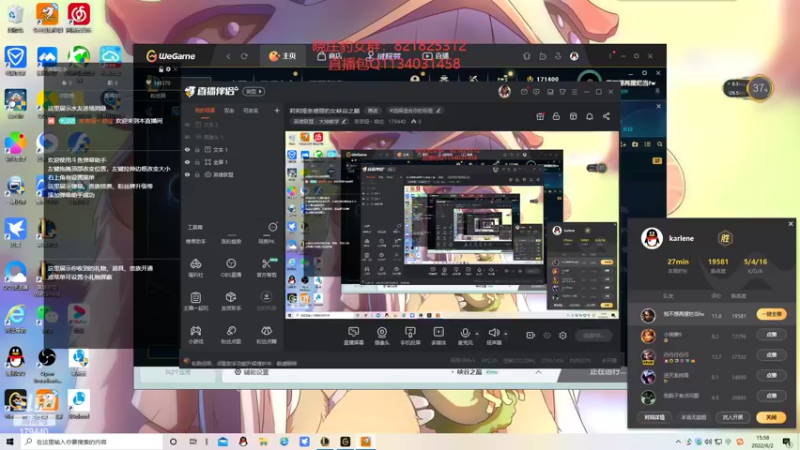The image size is (800, 450).
Task: Open the OBS直播 tool
Action: (231, 267)
